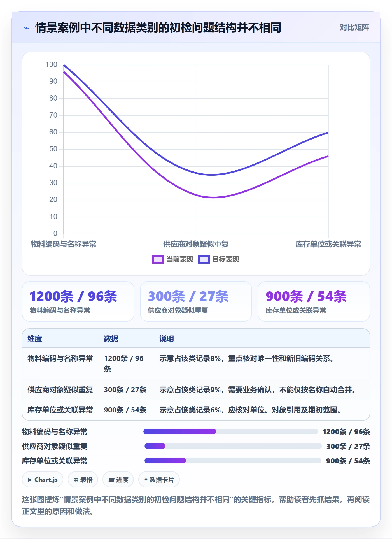Click the 数据 column header
The width and height of the screenshot is (392, 539).
111,339
